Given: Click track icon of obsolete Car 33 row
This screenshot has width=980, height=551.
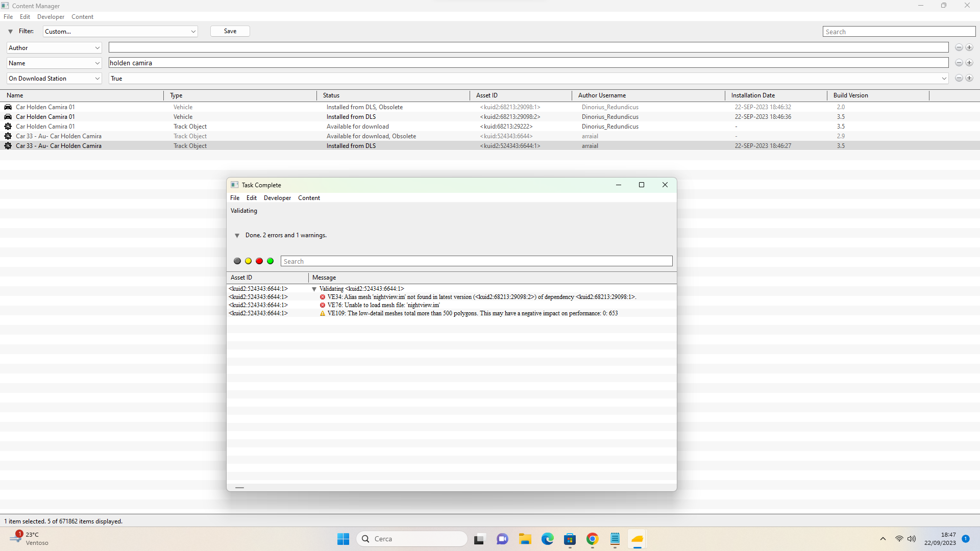Looking at the screenshot, I should pyautogui.click(x=8, y=136).
